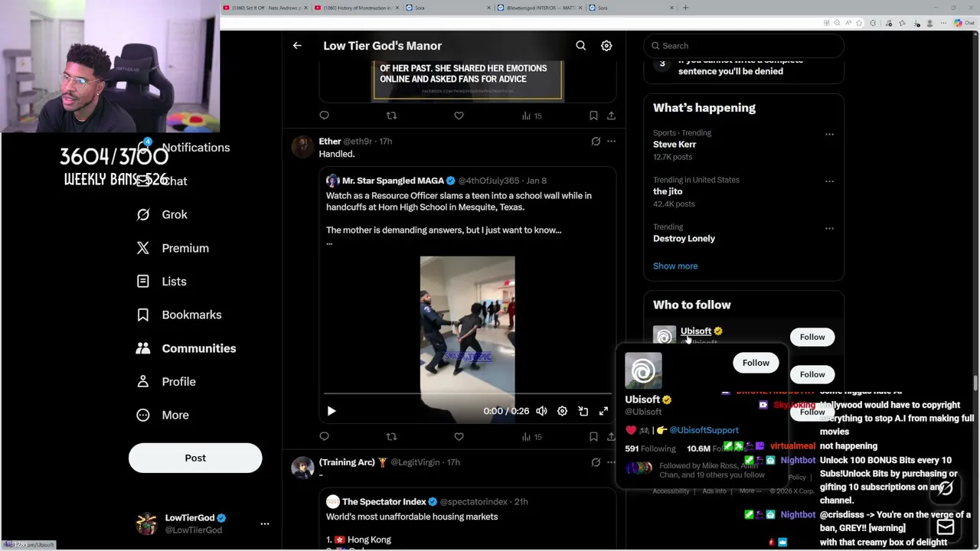
Task: Open the Destroy Lonely trending topic
Action: 684,238
